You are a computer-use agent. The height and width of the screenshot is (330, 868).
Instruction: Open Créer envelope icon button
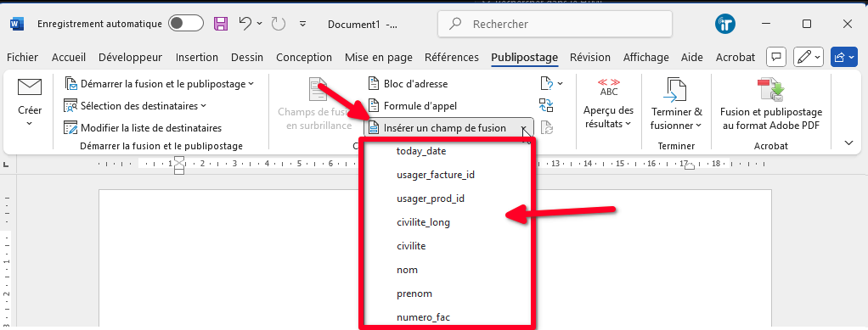point(30,87)
